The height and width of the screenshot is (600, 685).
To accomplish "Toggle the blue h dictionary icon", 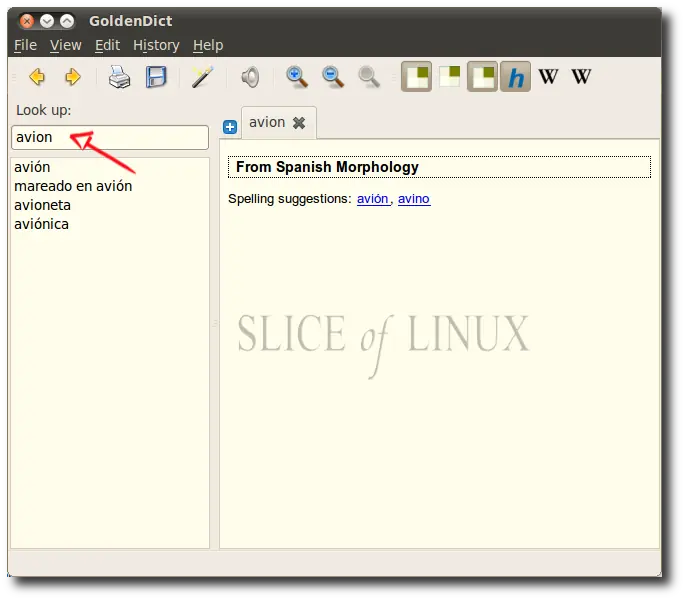I will 515,76.
